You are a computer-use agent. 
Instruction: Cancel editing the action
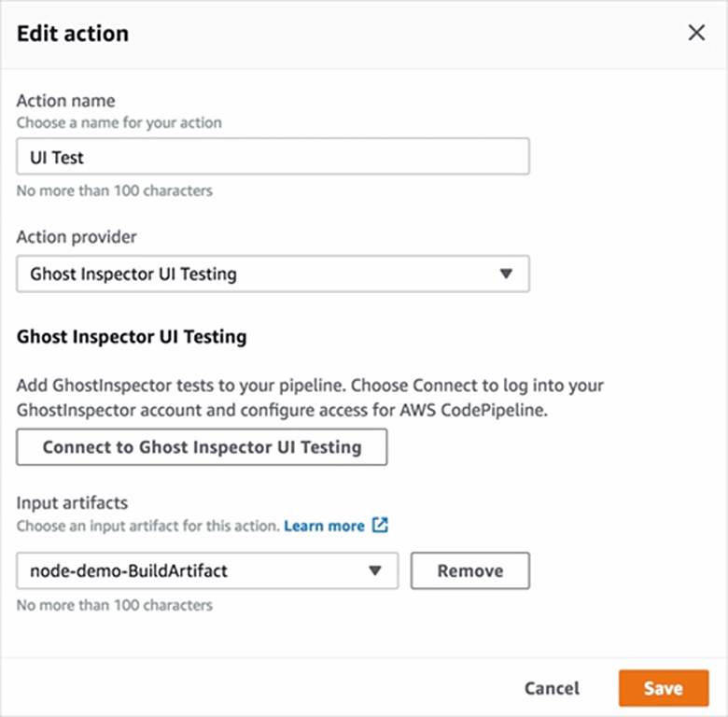point(552,688)
